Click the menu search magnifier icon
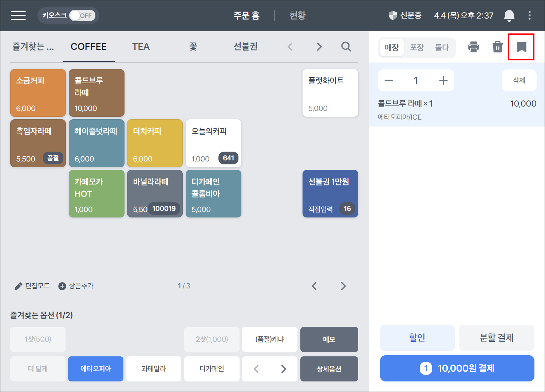 [x=346, y=47]
